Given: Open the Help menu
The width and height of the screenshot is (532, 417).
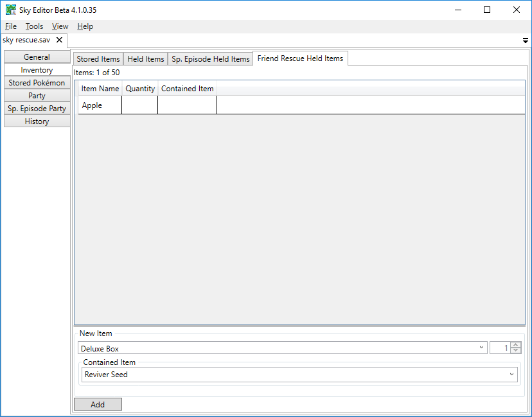Looking at the screenshot, I should (x=85, y=26).
